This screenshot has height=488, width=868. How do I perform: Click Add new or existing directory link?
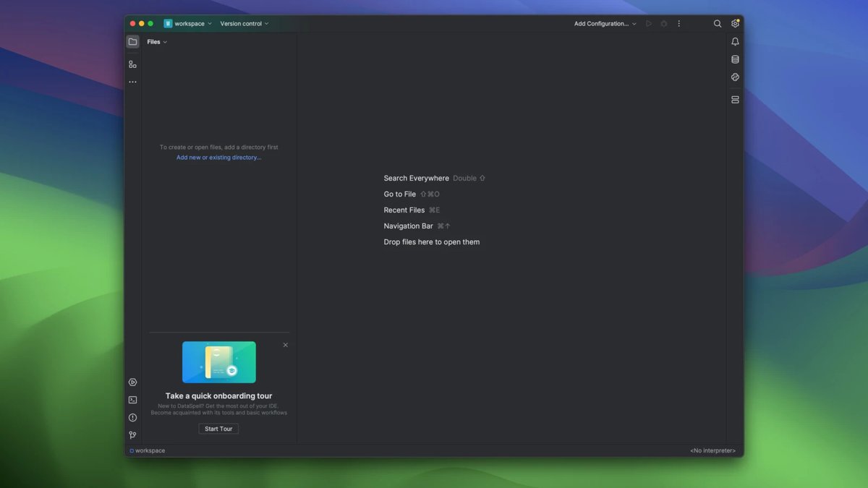(x=218, y=157)
